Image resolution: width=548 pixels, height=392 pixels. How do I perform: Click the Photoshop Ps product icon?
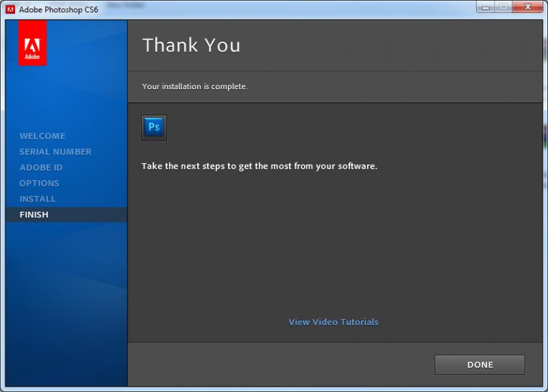point(154,127)
